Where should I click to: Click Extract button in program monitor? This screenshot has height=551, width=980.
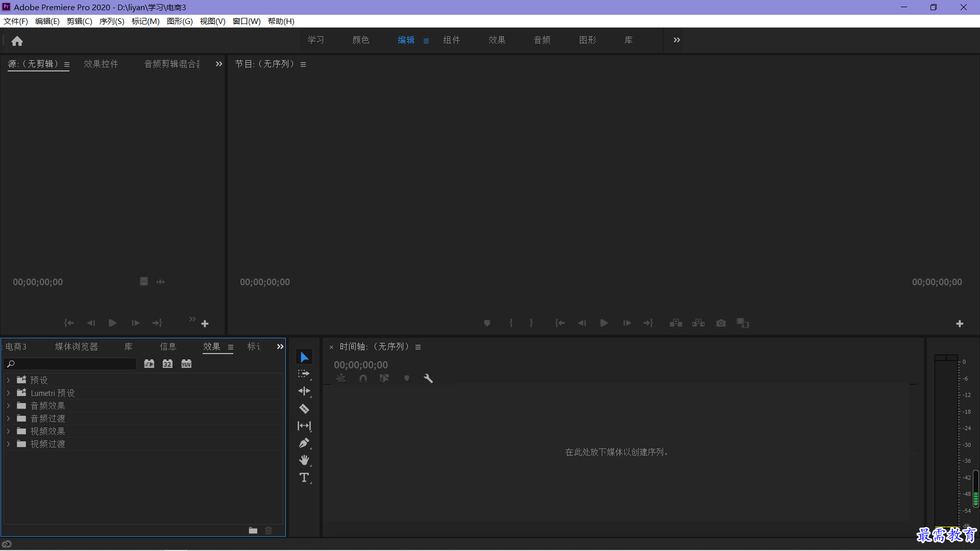698,323
